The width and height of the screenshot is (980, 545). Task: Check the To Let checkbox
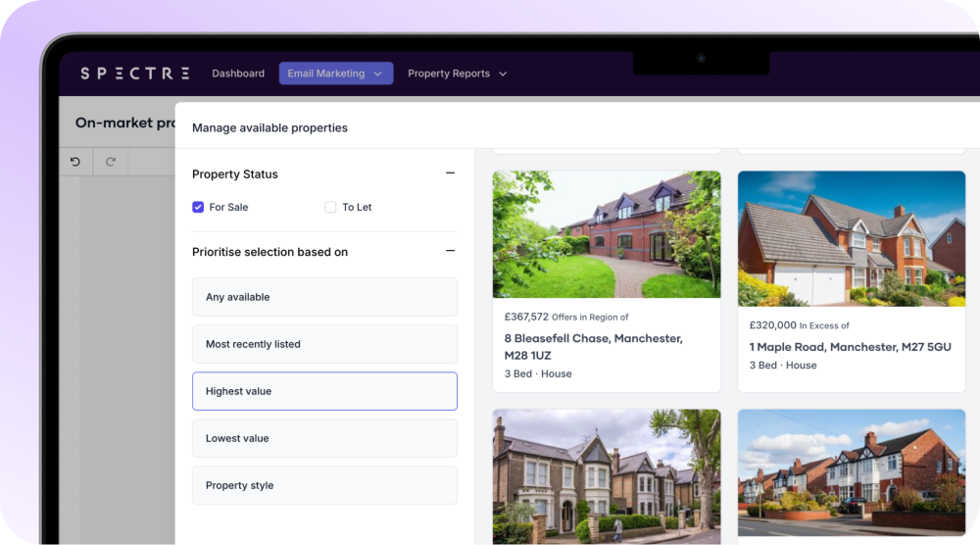click(330, 207)
